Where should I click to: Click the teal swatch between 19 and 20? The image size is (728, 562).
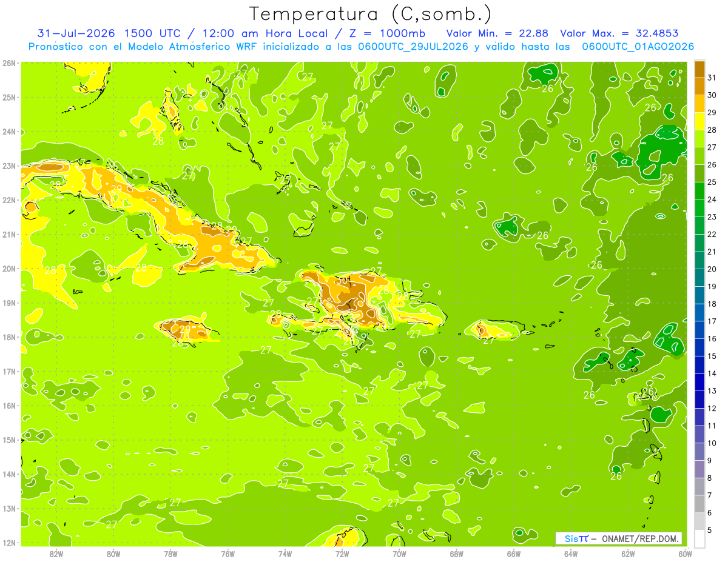tap(699, 278)
